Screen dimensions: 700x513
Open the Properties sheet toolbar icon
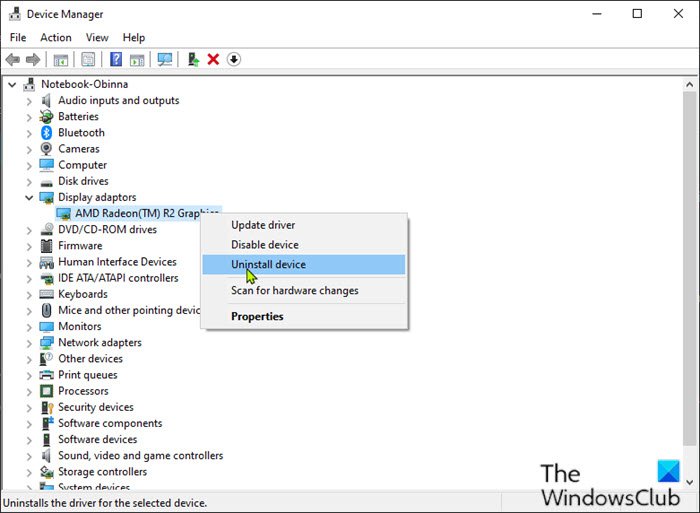[x=88, y=59]
